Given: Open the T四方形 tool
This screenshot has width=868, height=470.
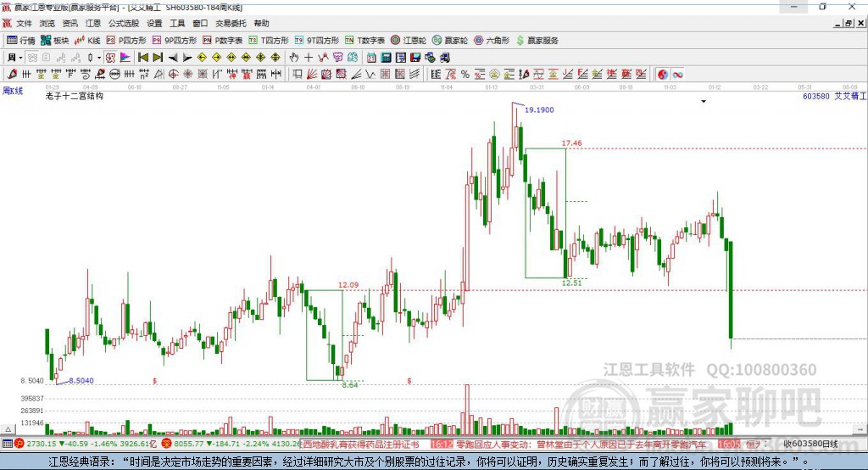Looking at the screenshot, I should [x=269, y=41].
